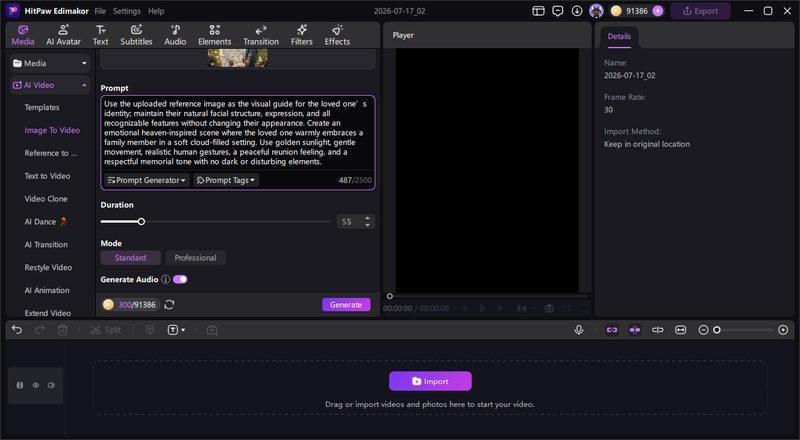The image size is (800, 440).
Task: Open the Prompt Tags dropdown
Action: (226, 180)
